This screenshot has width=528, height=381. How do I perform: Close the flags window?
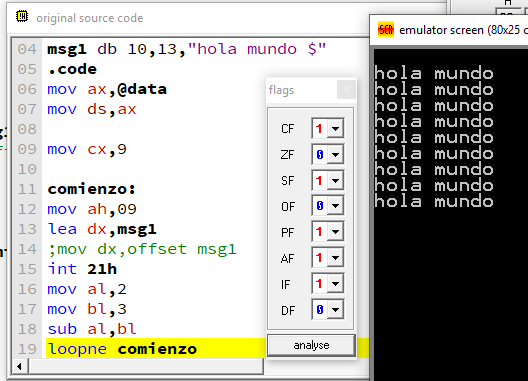click(x=346, y=90)
